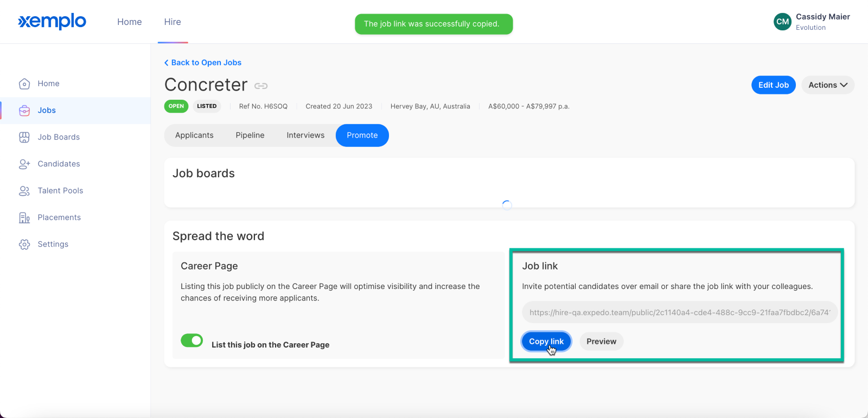Click the success notification banner
The width and height of the screenshot is (868, 418).
pyautogui.click(x=433, y=24)
